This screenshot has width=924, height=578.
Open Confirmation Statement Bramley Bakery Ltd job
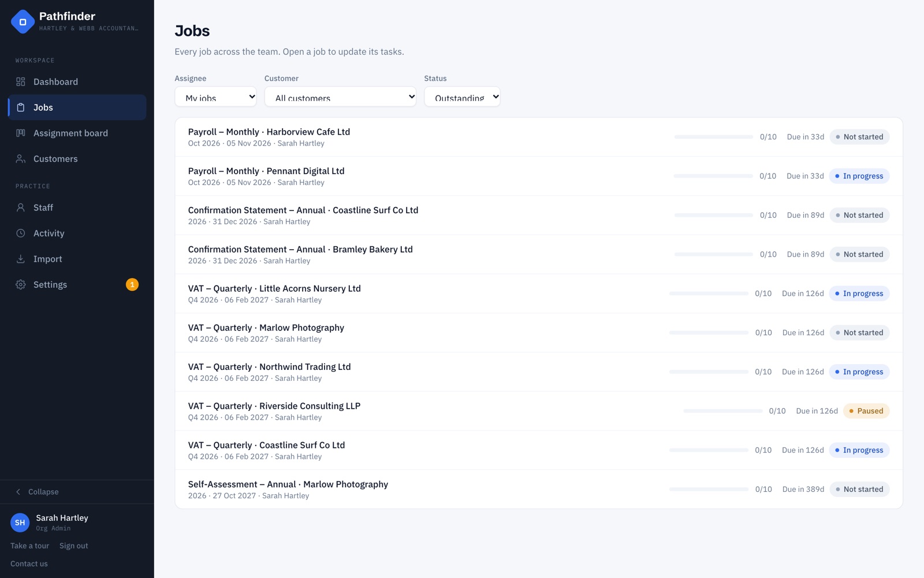click(x=539, y=254)
